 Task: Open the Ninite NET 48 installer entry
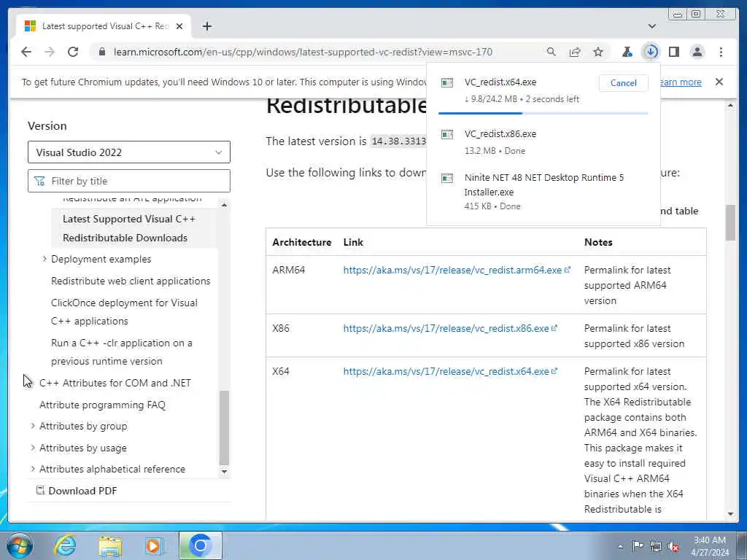[x=543, y=192]
